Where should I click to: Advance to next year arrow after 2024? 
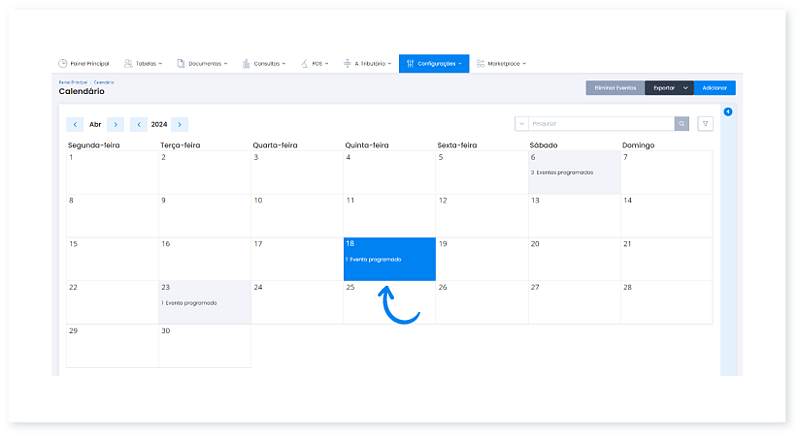(x=179, y=124)
